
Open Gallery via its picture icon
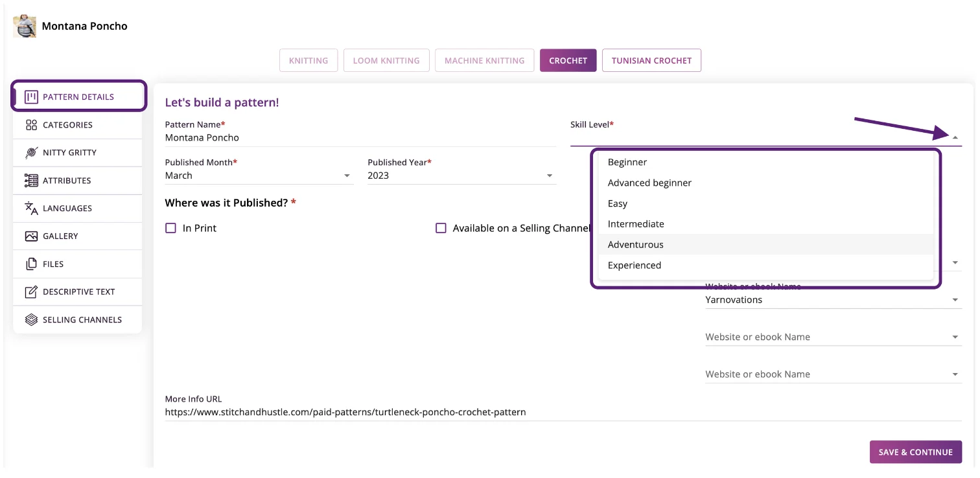[x=31, y=236]
